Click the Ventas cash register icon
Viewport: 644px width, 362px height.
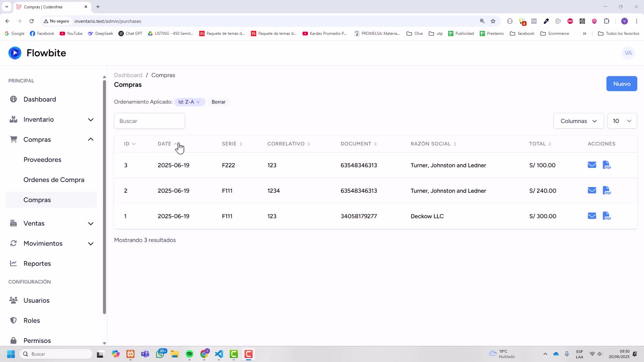(13, 223)
